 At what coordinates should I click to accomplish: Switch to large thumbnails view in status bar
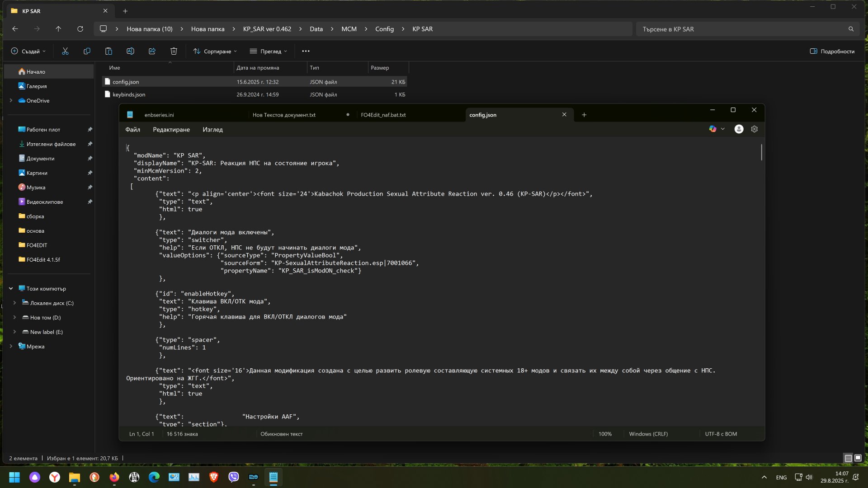click(858, 458)
